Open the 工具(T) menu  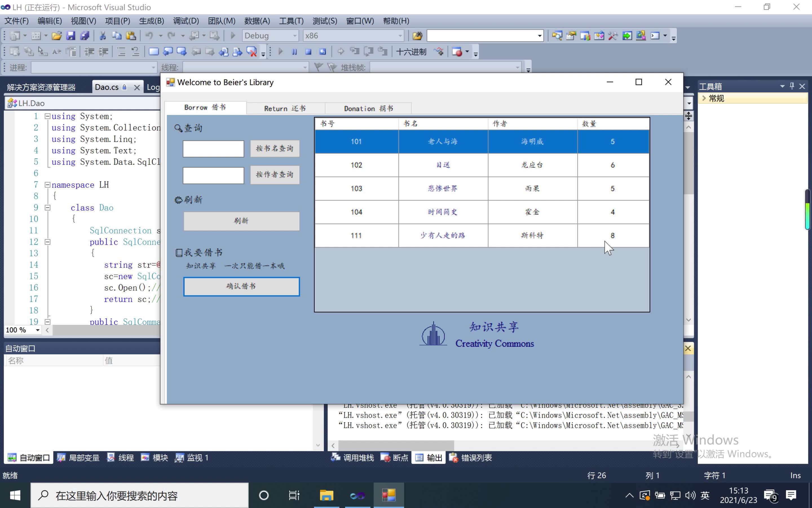point(291,21)
